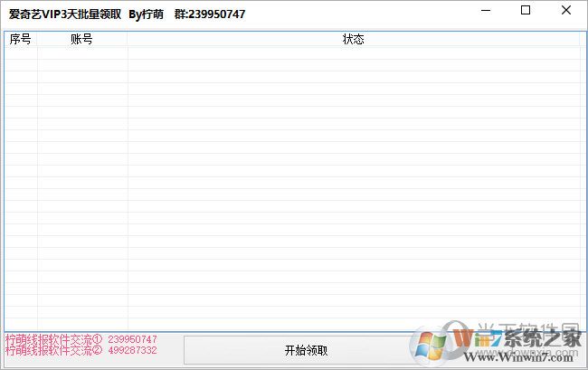Close the 爱奇艺VIP3天批量领取 window

click(x=566, y=11)
